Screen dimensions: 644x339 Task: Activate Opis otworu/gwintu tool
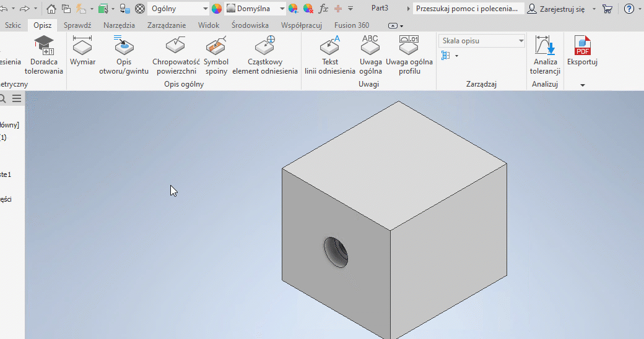[x=124, y=55]
